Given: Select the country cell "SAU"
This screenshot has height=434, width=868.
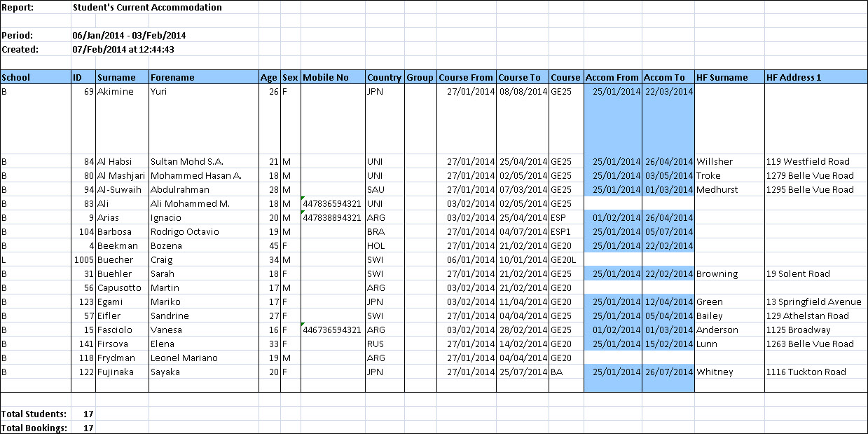Looking at the screenshot, I should (x=376, y=190).
